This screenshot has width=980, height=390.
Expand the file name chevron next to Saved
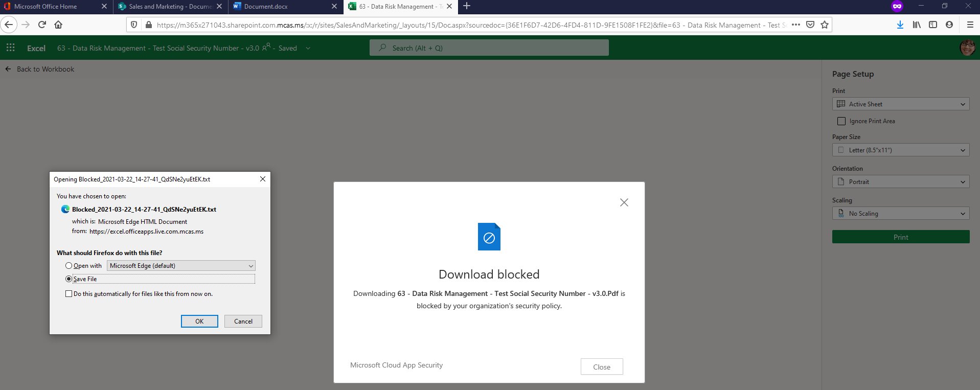tap(308, 48)
